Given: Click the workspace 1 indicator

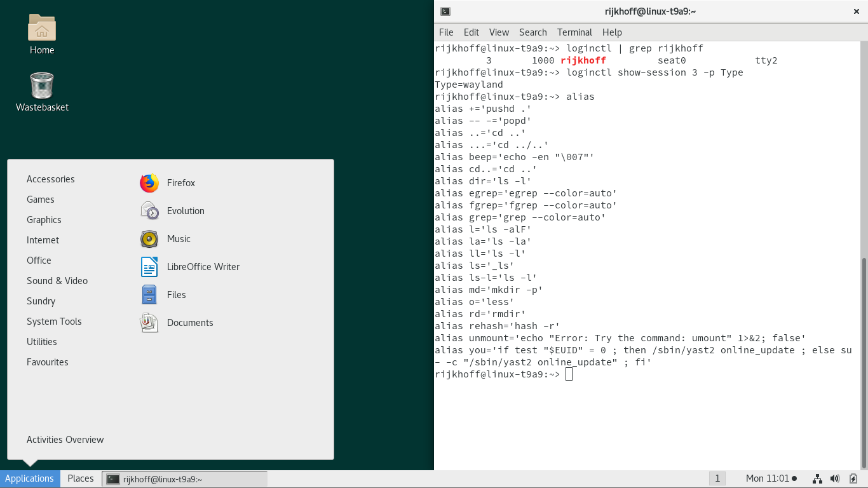Looking at the screenshot, I should [717, 478].
